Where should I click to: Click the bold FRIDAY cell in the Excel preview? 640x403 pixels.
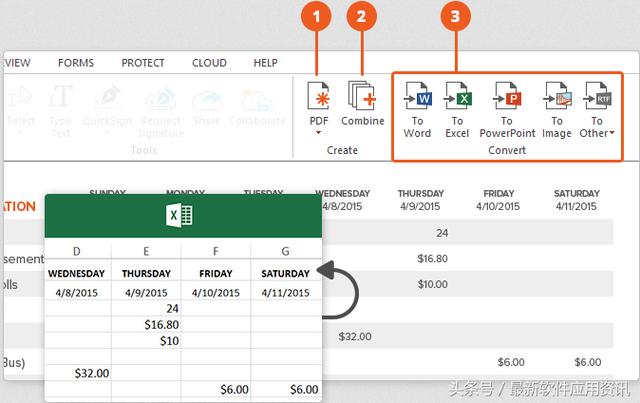point(216,274)
